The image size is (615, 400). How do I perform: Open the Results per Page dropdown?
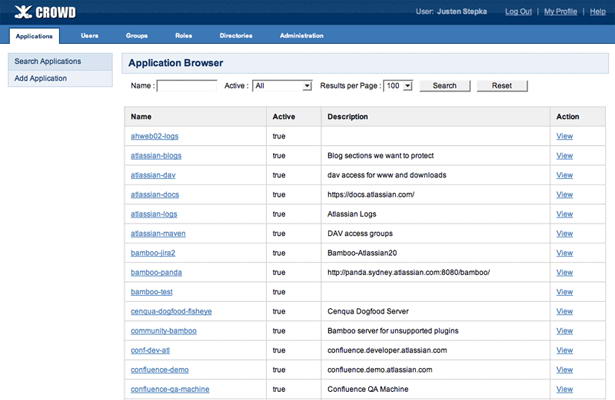click(398, 86)
